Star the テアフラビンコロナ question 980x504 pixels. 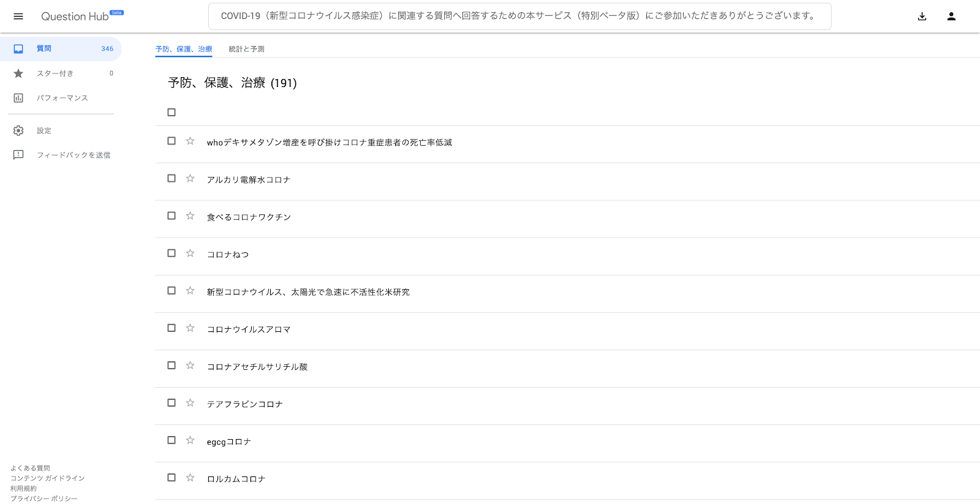coord(190,402)
